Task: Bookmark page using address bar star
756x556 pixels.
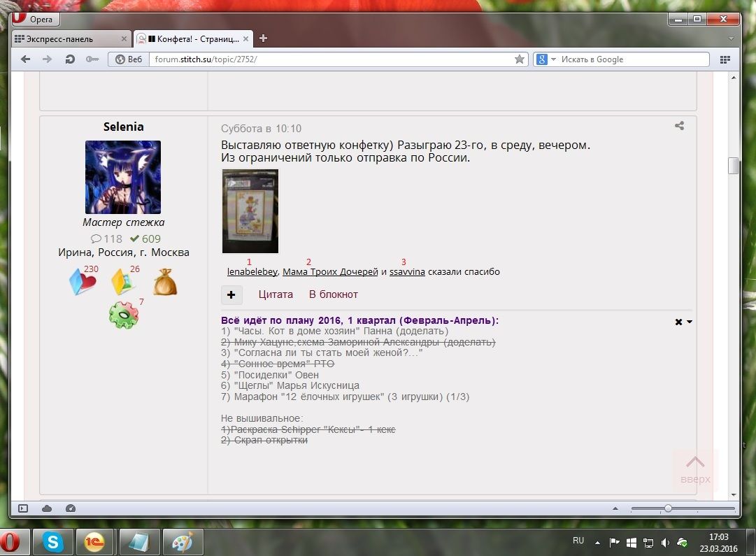Action: click(x=520, y=59)
